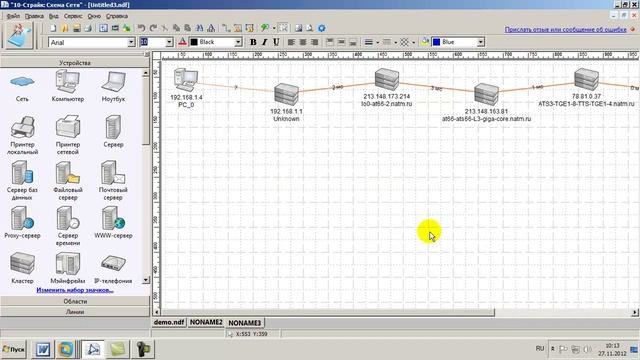640x360 pixels.
Task: Open Word from the taskbar
Action: click(x=43, y=349)
